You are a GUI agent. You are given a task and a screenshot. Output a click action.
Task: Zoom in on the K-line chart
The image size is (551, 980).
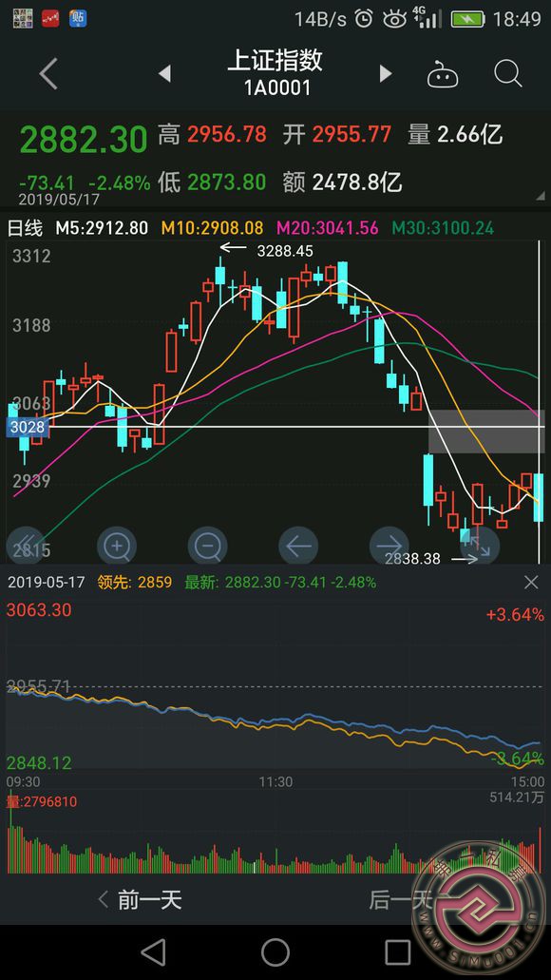117,547
